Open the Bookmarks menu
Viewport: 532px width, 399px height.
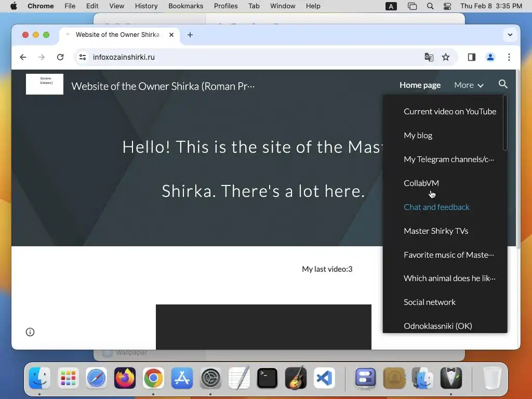(x=185, y=6)
